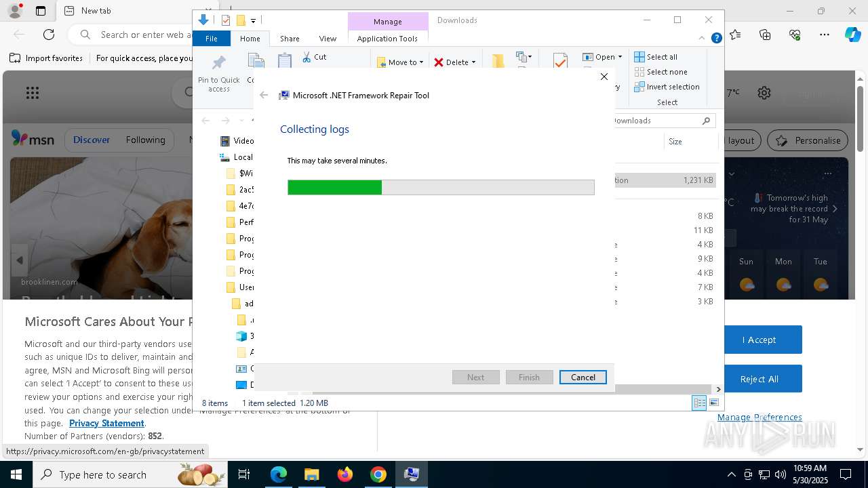Open the Edge tab actions menu icon
This screenshot has height=488, width=868.
pos(41,11)
